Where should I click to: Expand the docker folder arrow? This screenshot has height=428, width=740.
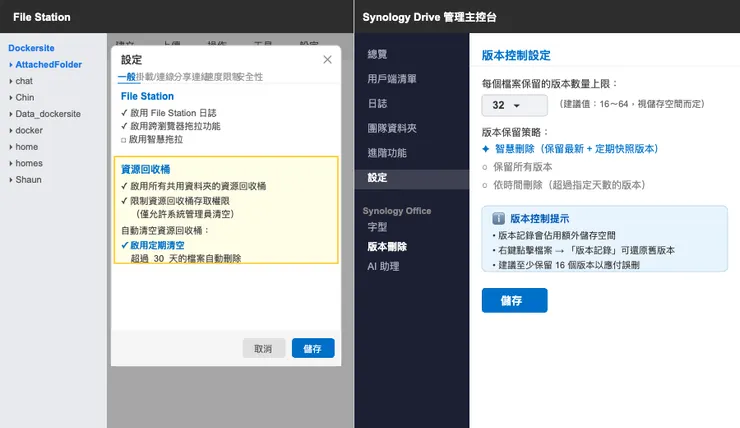[x=11, y=131]
